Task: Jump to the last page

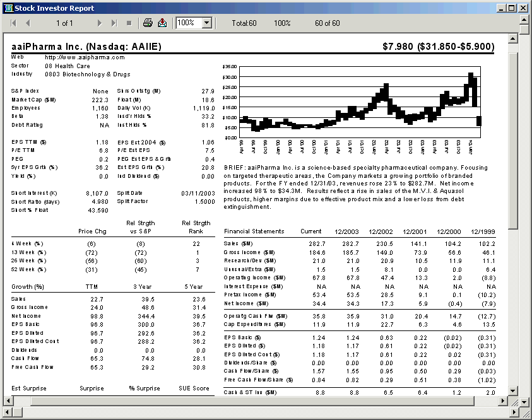Action: [115, 22]
